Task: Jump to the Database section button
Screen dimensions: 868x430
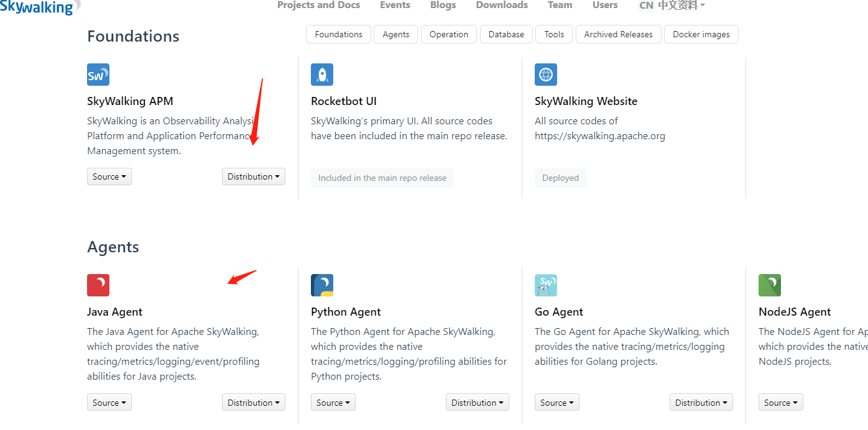Action: pyautogui.click(x=506, y=34)
